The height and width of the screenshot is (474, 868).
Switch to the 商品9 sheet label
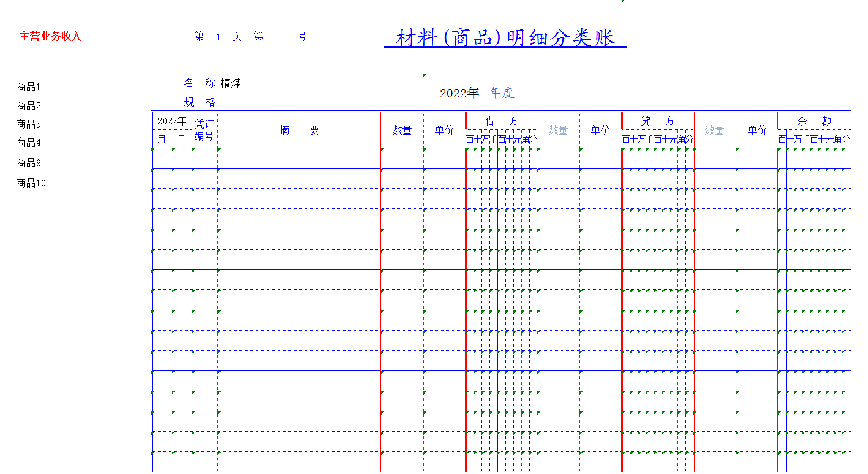tap(28, 163)
